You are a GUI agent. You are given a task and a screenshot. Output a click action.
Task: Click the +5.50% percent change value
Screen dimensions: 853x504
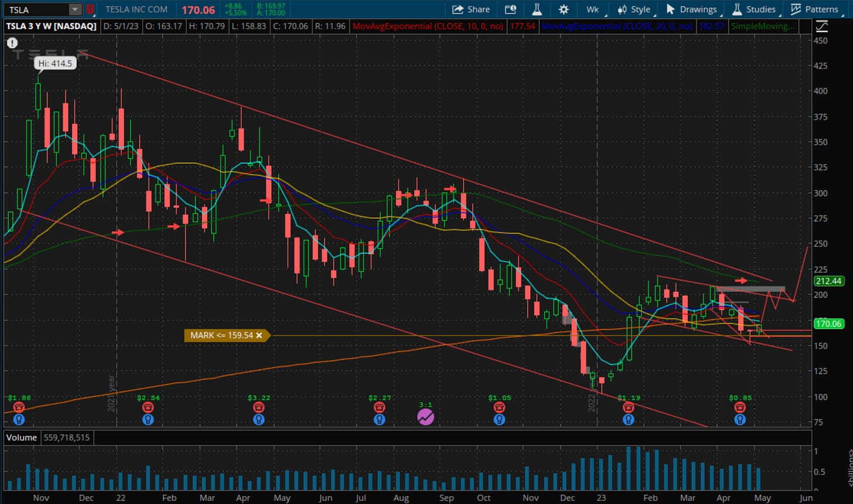(235, 13)
